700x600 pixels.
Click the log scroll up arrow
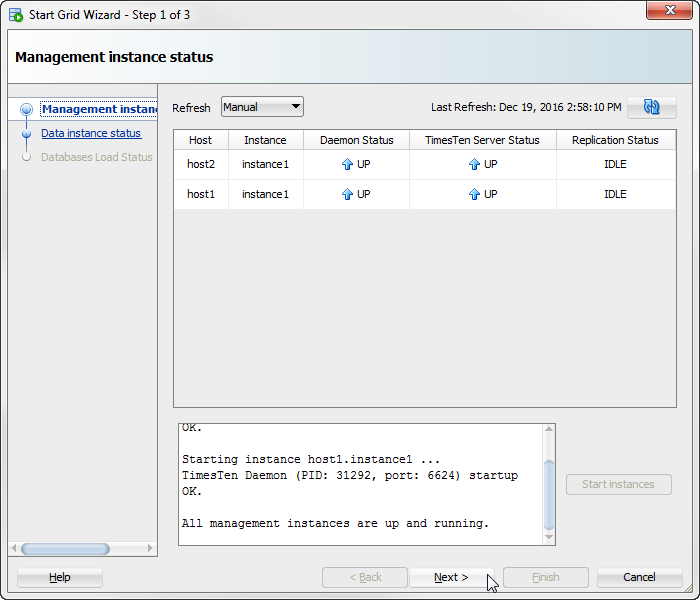[549, 429]
